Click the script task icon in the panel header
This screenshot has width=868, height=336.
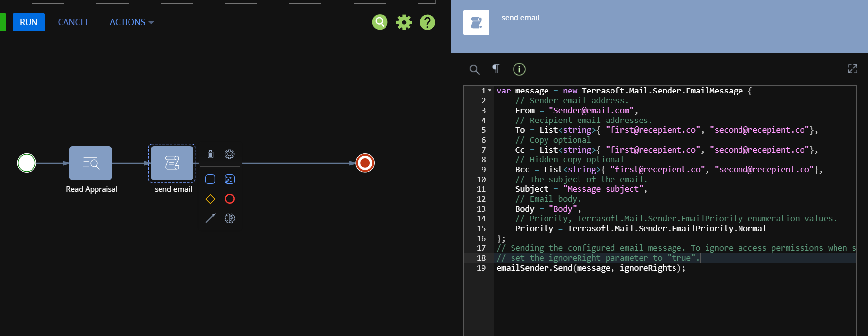(476, 23)
